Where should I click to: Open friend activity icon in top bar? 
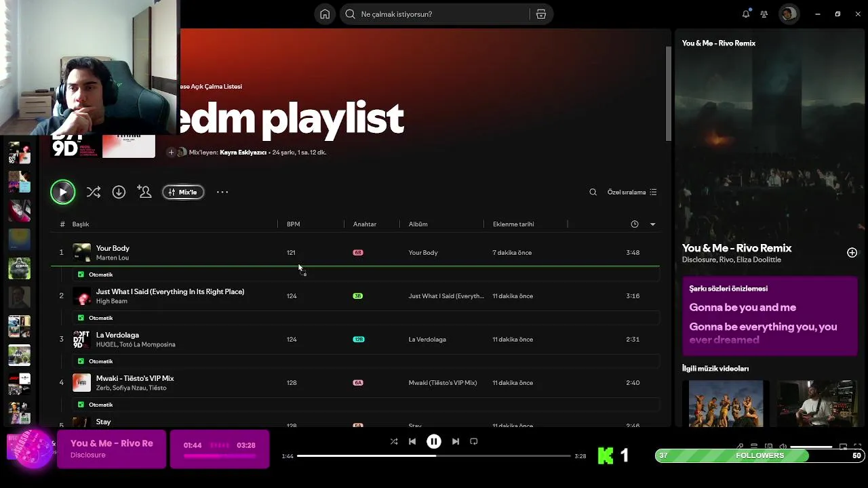(x=764, y=14)
